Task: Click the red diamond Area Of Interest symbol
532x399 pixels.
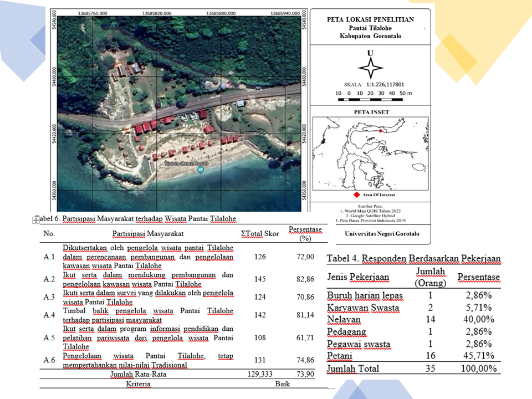Action: coord(356,195)
